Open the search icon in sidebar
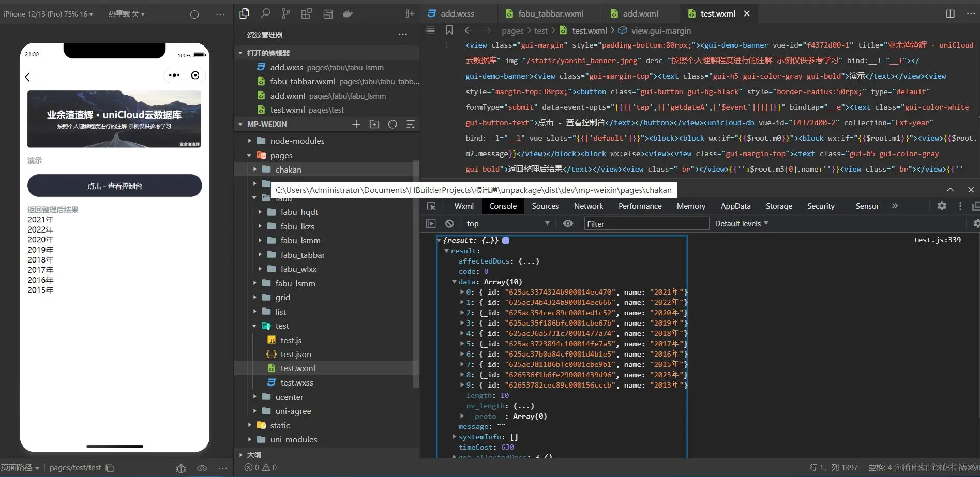The width and height of the screenshot is (980, 477). click(265, 13)
